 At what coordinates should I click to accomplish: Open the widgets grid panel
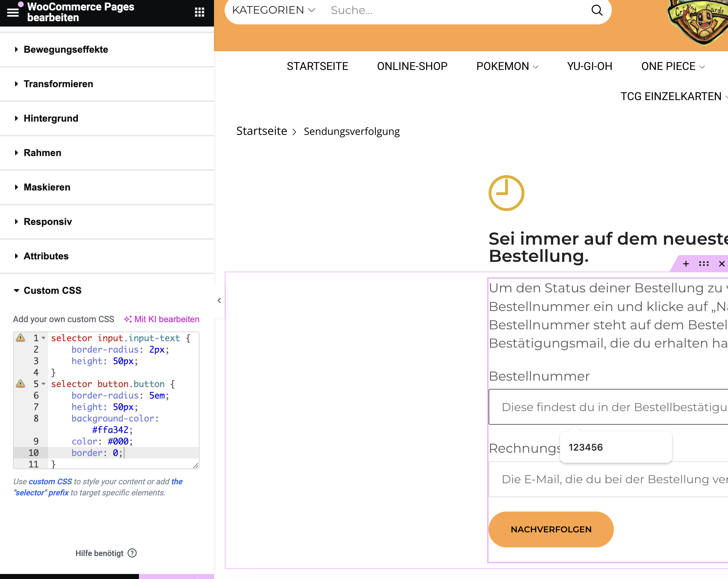(x=200, y=13)
